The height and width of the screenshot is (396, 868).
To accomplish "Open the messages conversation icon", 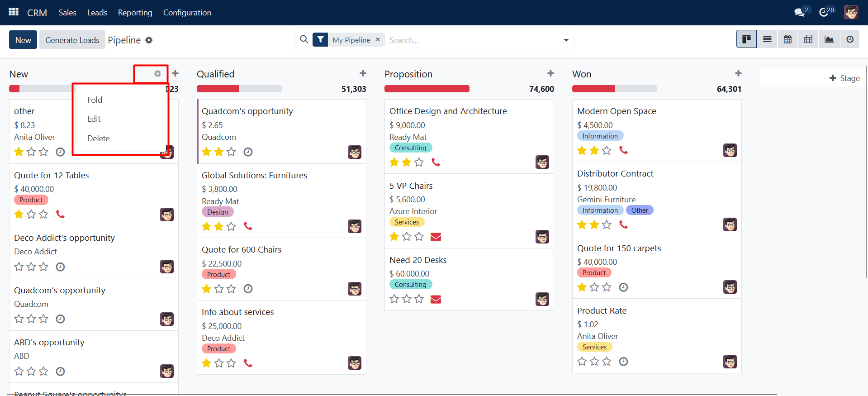I will click(799, 12).
